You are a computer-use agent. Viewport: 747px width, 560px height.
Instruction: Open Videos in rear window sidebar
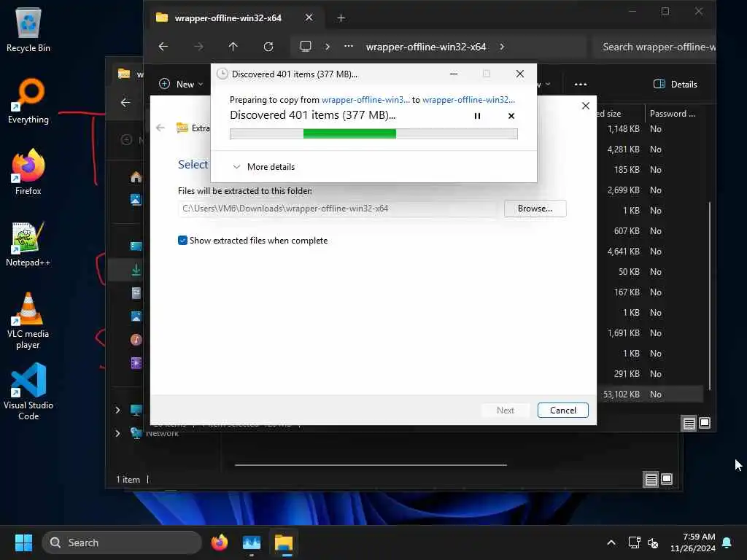[x=136, y=363]
